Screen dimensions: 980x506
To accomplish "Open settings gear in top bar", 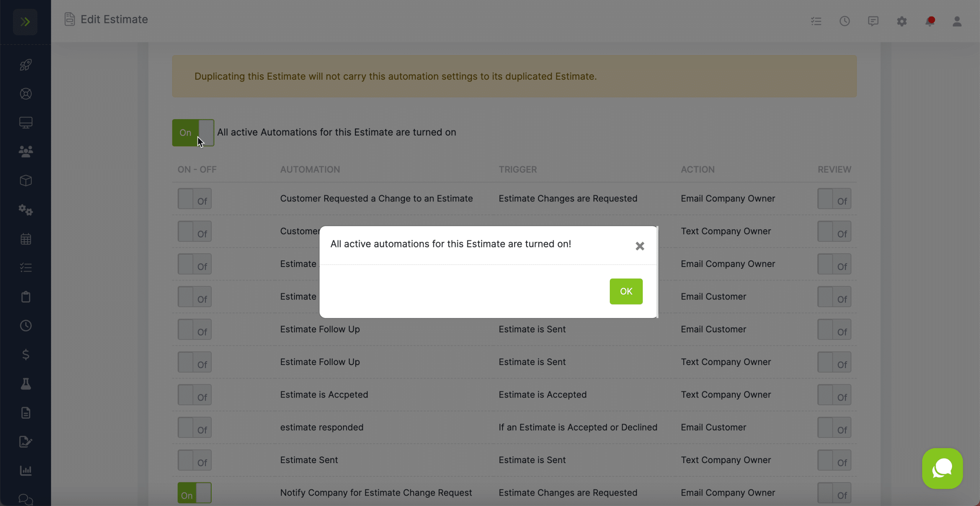I will click(x=902, y=21).
